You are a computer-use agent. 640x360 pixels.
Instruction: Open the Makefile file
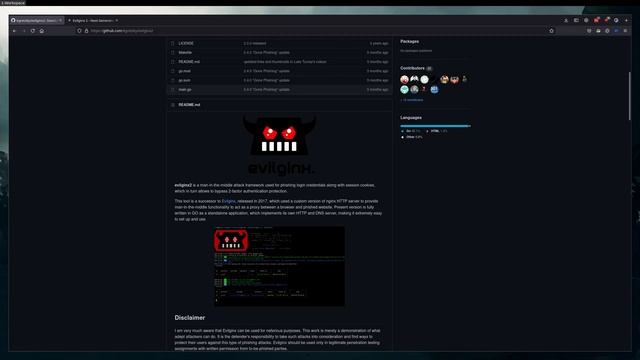(x=185, y=53)
